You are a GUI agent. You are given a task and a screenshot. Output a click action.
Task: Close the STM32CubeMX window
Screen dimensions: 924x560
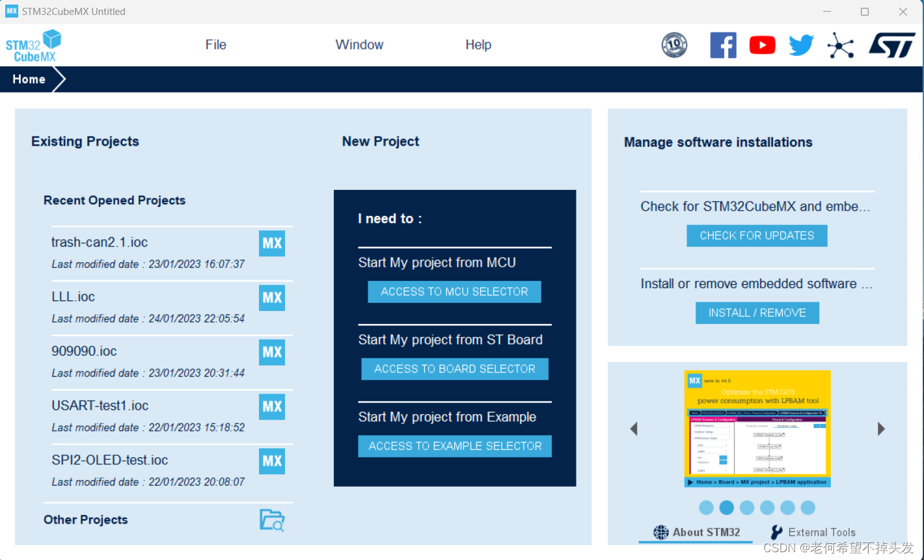tap(903, 12)
